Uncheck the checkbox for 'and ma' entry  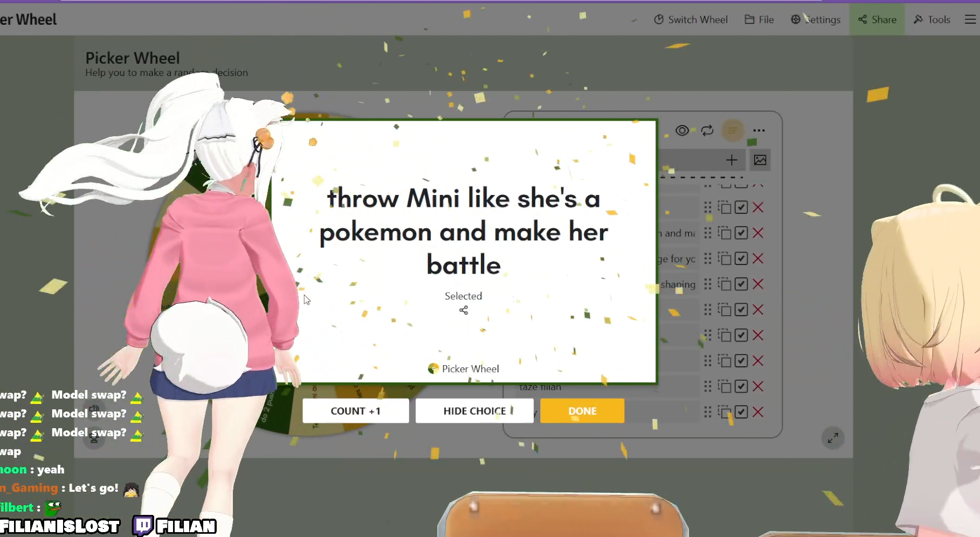741,233
